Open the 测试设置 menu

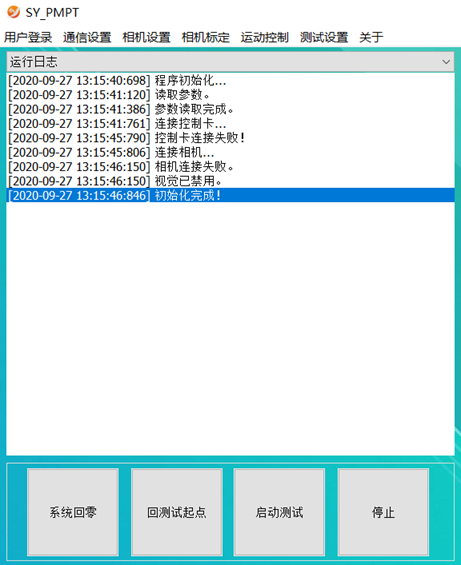(324, 37)
